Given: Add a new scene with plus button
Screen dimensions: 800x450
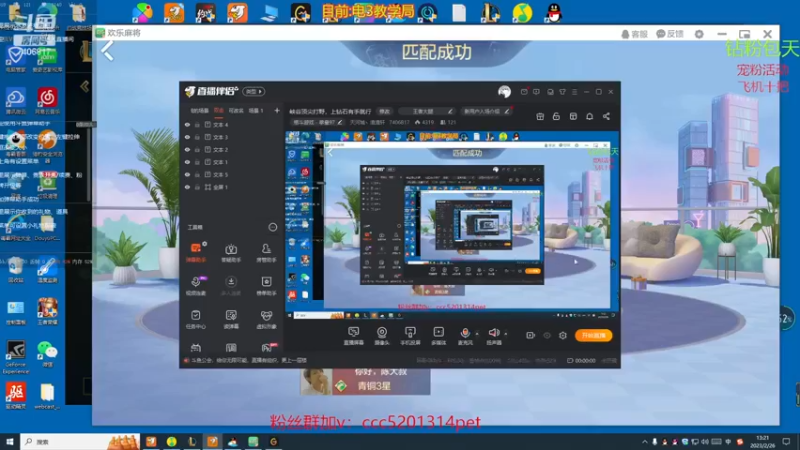Looking at the screenshot, I should 277,110.
